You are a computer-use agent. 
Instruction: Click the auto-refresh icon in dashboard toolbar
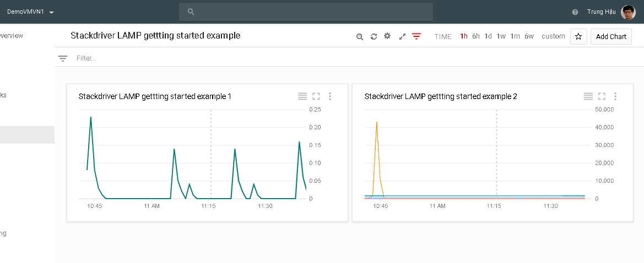(x=374, y=36)
